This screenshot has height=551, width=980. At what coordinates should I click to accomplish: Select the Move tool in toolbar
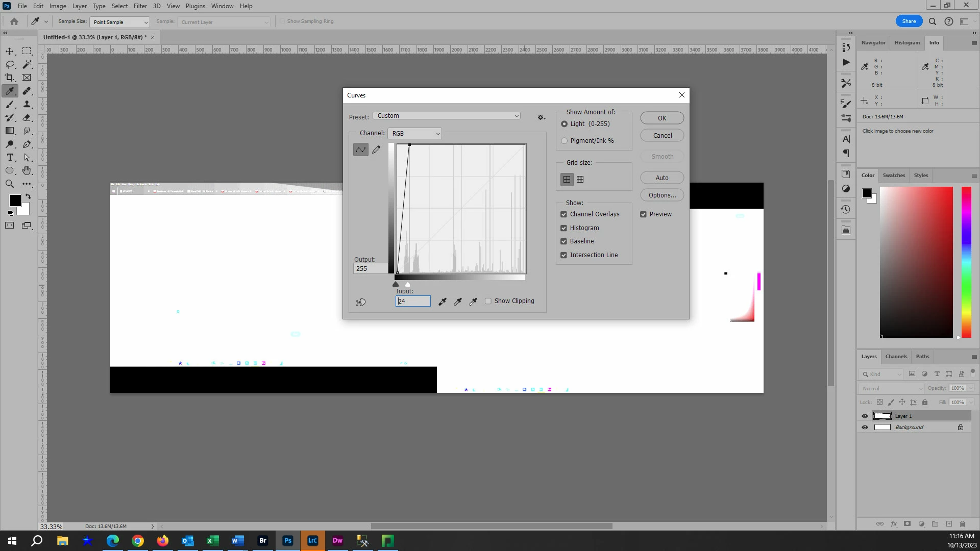click(10, 51)
